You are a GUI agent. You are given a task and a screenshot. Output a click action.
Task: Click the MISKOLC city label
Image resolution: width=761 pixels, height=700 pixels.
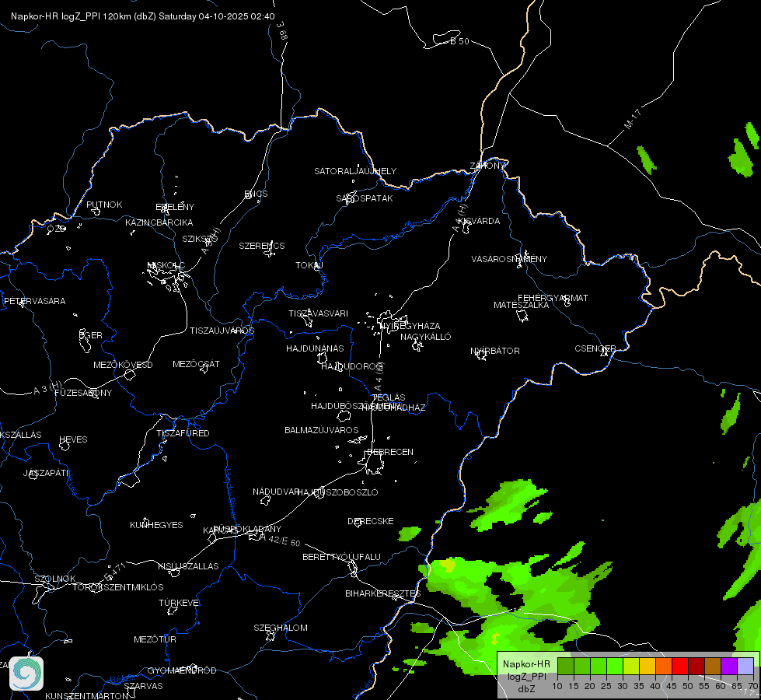(166, 265)
